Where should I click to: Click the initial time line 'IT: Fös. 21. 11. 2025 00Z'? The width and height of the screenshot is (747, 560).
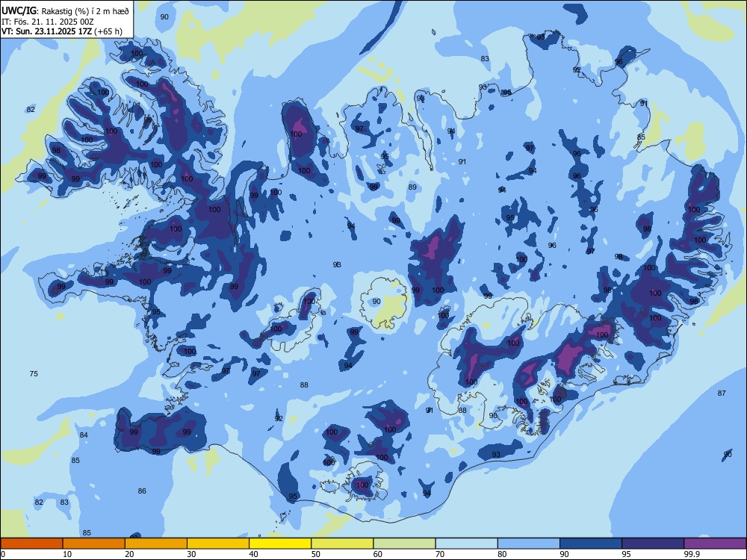pos(48,22)
